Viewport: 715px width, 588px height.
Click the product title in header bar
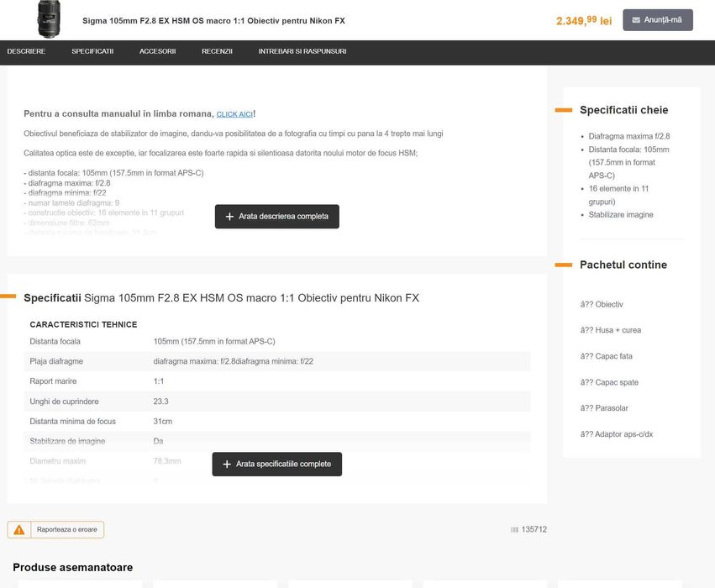(x=213, y=20)
